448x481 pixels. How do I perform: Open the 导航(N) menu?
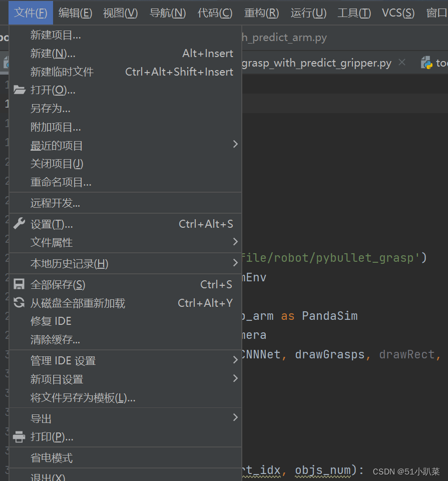tap(168, 13)
